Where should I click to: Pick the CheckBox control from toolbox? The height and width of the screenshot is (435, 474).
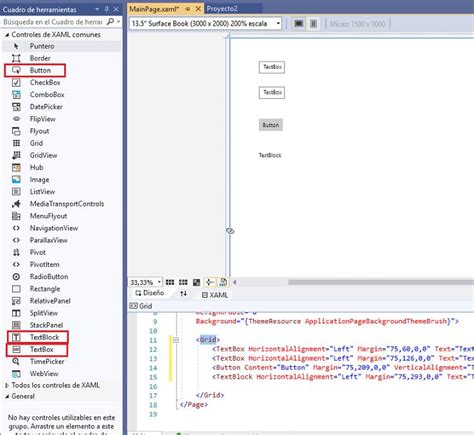[x=45, y=82]
